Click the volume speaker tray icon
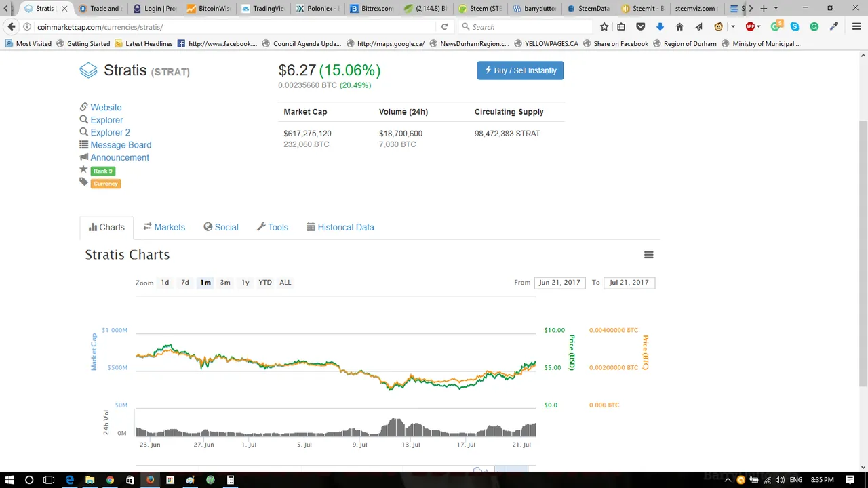868x488 pixels. [780, 480]
